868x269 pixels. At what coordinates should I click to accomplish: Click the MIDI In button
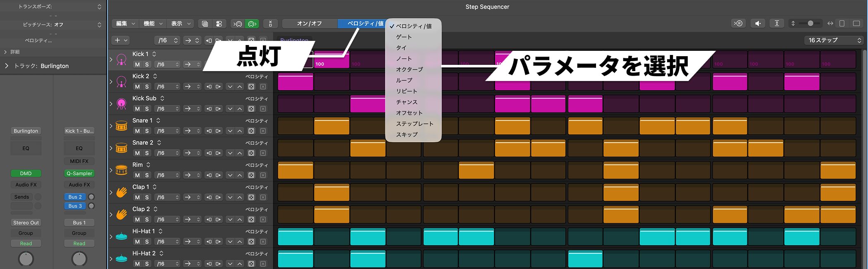click(238, 24)
